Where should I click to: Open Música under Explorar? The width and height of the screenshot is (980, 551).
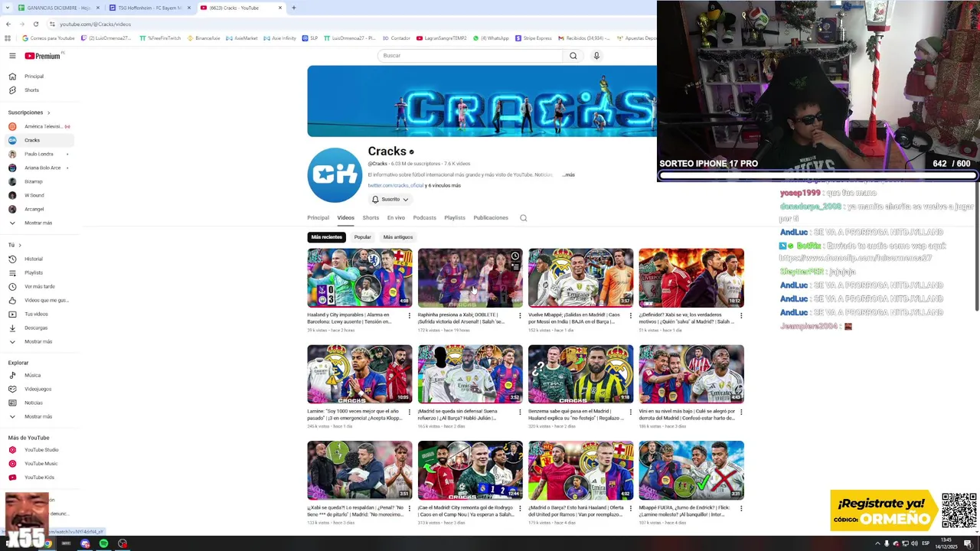pos(32,375)
